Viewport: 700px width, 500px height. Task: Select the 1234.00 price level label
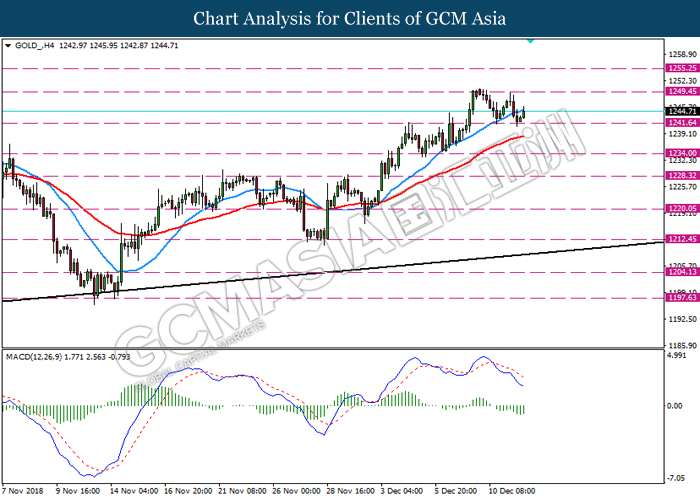(683, 153)
